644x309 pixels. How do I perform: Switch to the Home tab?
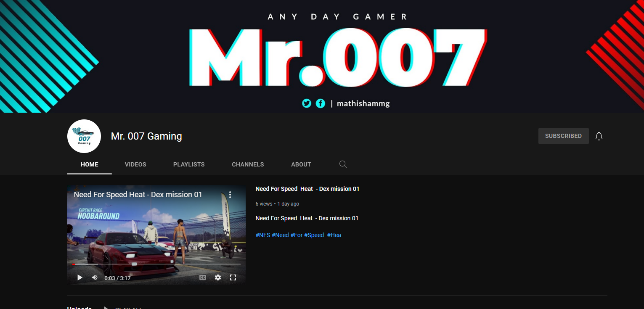(90, 164)
